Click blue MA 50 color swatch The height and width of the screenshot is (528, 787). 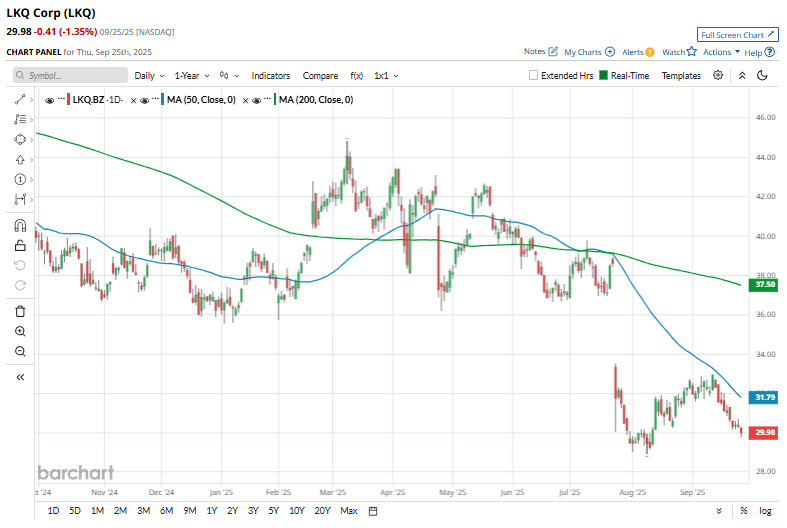163,100
